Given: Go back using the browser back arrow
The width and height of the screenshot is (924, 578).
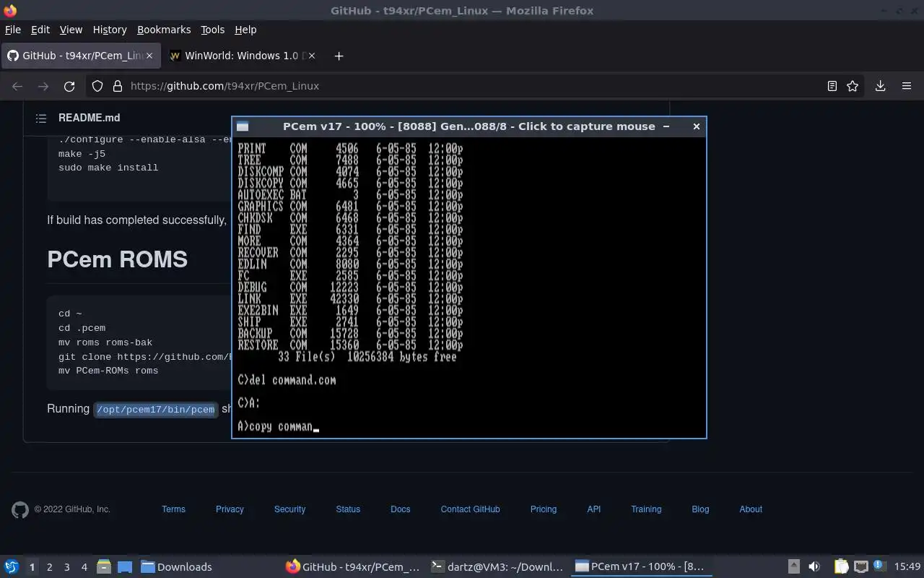Looking at the screenshot, I should pos(17,86).
